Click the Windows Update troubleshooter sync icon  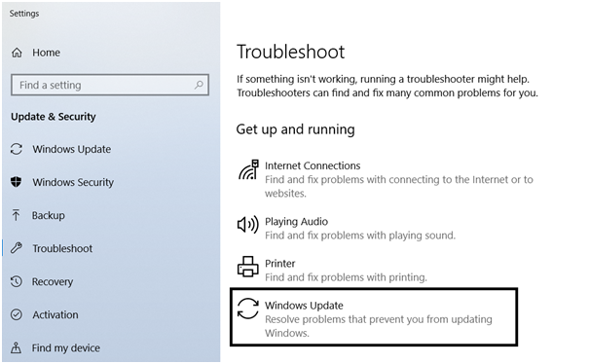click(248, 309)
